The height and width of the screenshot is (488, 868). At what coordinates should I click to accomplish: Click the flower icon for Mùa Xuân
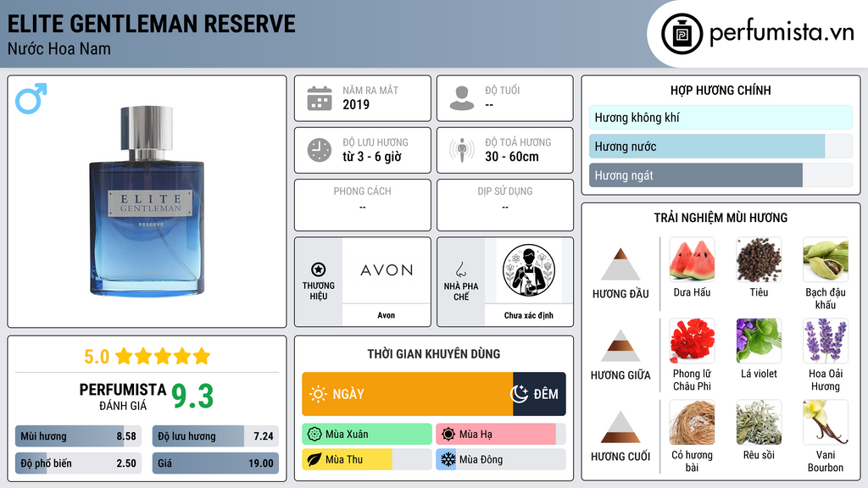tap(314, 435)
